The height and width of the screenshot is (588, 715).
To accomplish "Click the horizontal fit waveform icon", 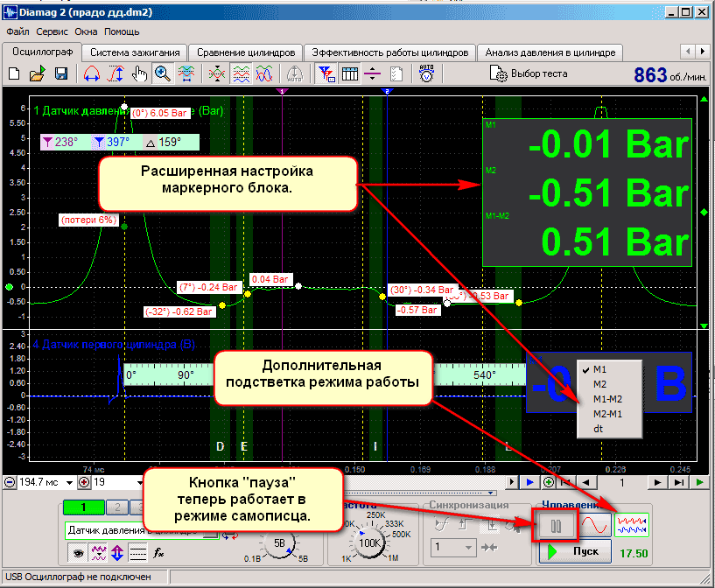I will 186,73.
